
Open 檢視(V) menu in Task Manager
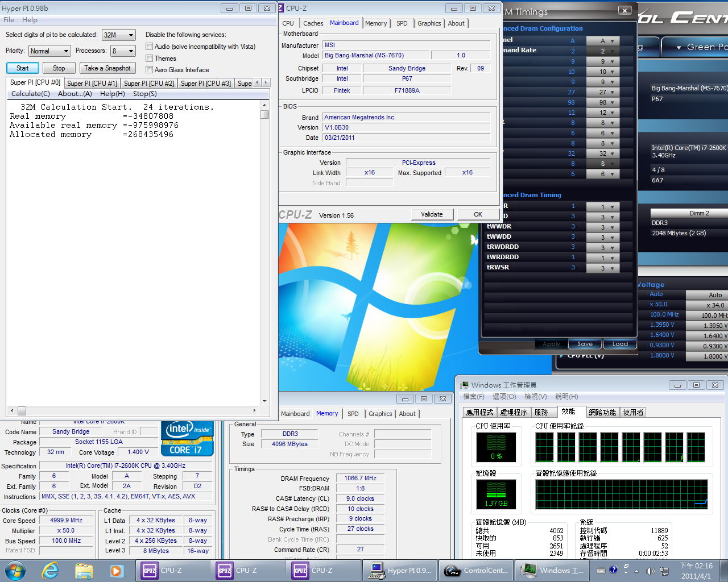point(535,397)
